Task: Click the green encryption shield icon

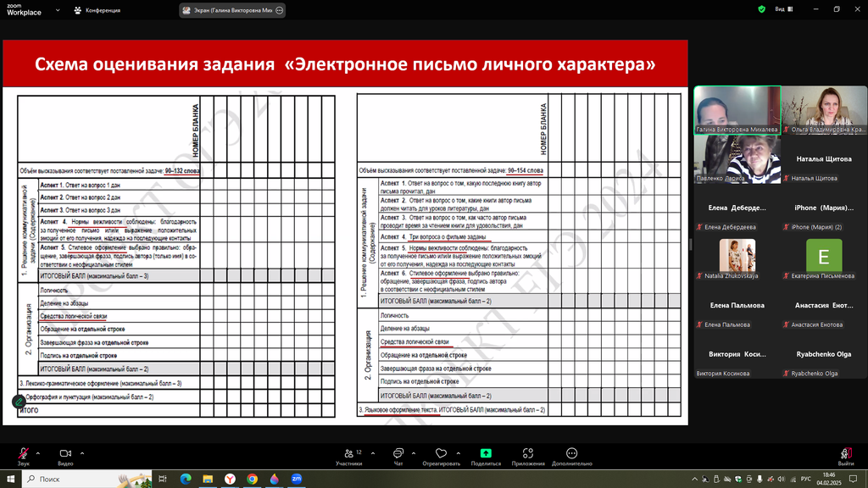Action: coord(762,9)
